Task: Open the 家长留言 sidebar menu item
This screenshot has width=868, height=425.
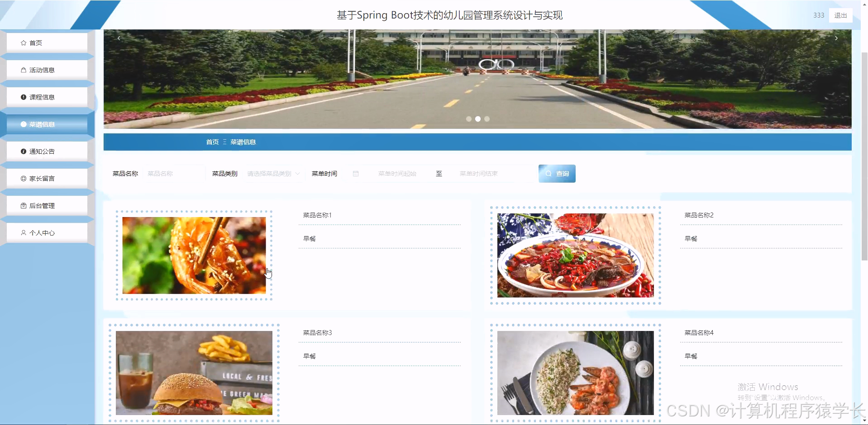Action: 47,179
